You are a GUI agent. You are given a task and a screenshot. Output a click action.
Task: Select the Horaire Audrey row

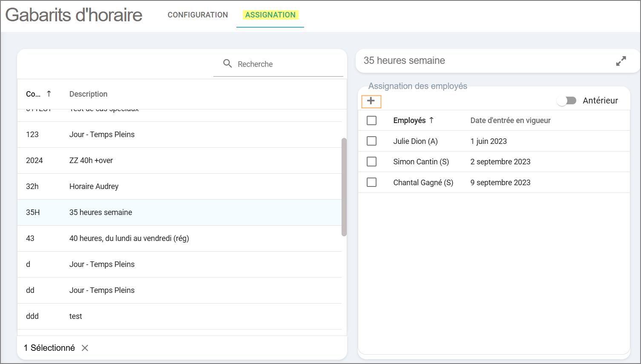[94, 186]
